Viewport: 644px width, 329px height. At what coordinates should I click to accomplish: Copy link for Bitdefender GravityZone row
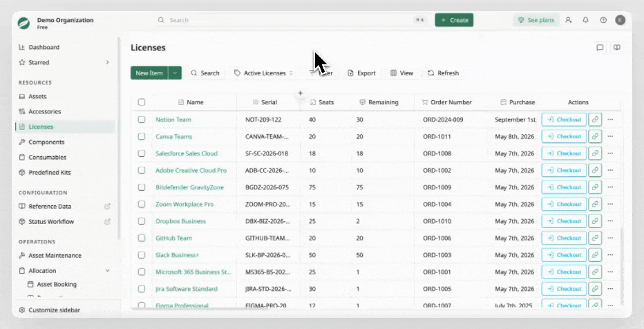[595, 187]
